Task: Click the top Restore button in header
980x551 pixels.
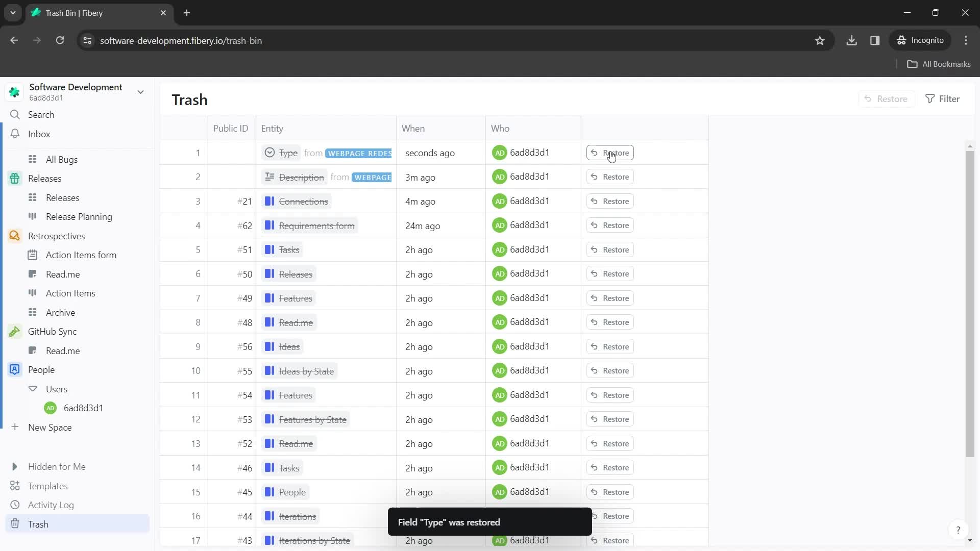Action: point(886,99)
